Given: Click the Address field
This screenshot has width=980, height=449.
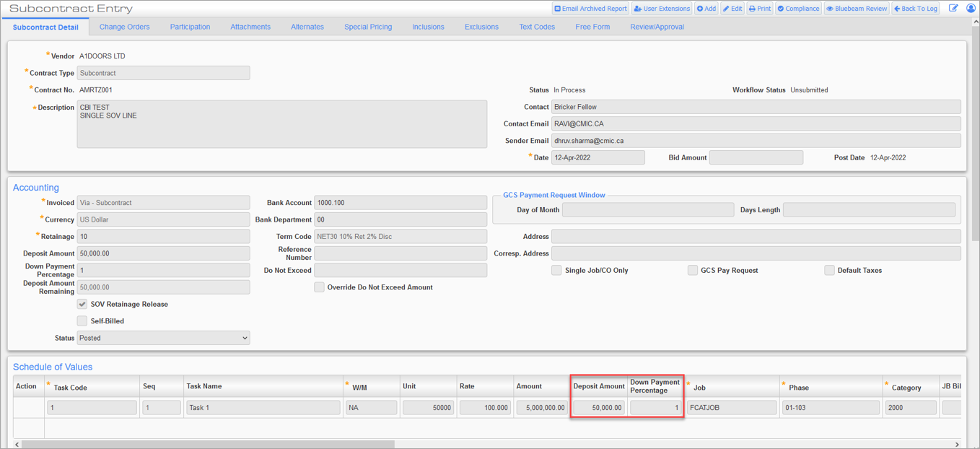Looking at the screenshot, I should point(756,237).
